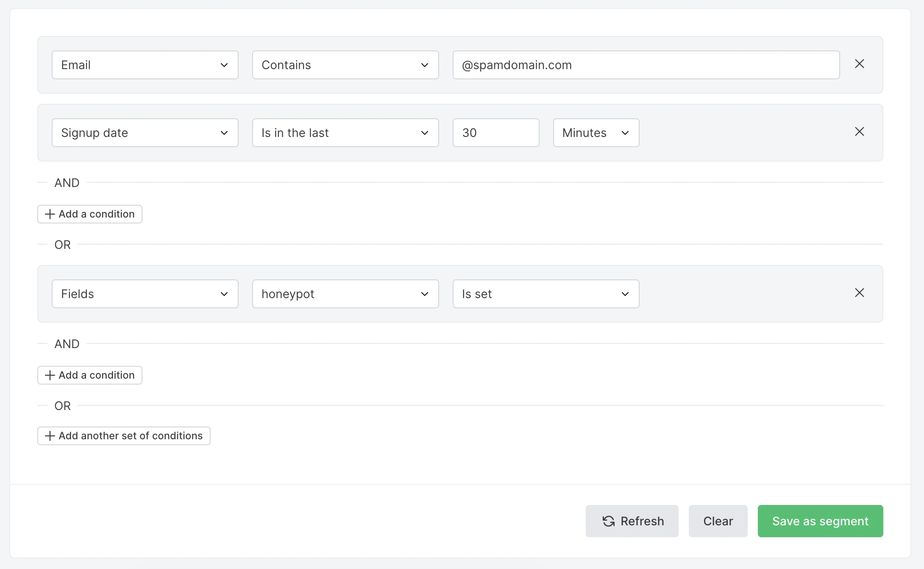The image size is (924, 569).
Task: Open the 'Is set' operator dropdown
Action: point(545,294)
